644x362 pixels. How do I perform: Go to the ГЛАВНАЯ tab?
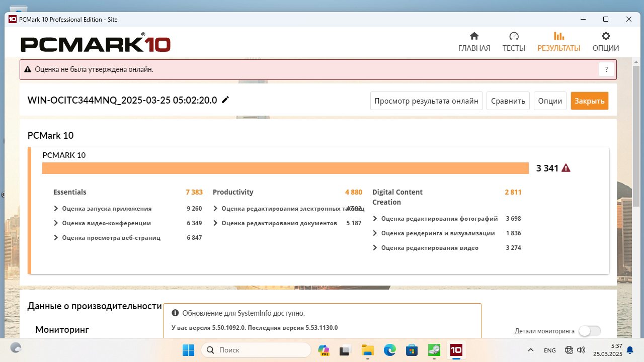click(x=474, y=42)
